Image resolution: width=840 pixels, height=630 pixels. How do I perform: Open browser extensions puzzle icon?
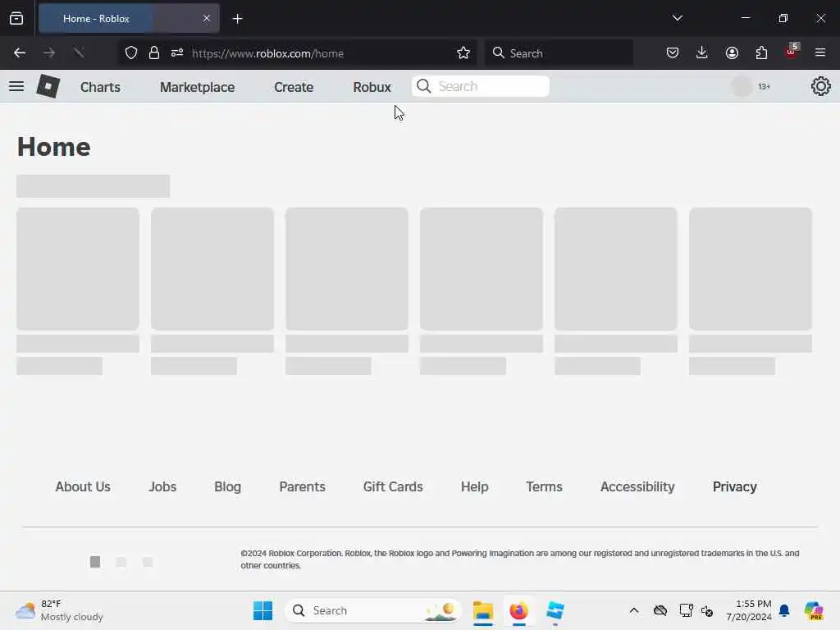(761, 52)
